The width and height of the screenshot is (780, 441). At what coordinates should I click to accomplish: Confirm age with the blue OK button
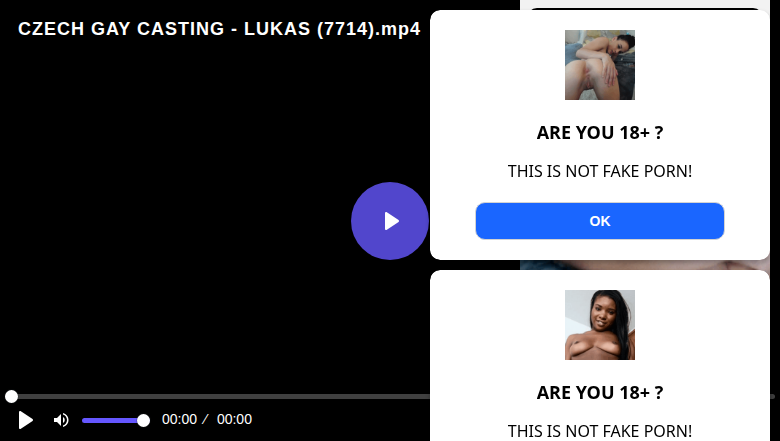click(599, 221)
